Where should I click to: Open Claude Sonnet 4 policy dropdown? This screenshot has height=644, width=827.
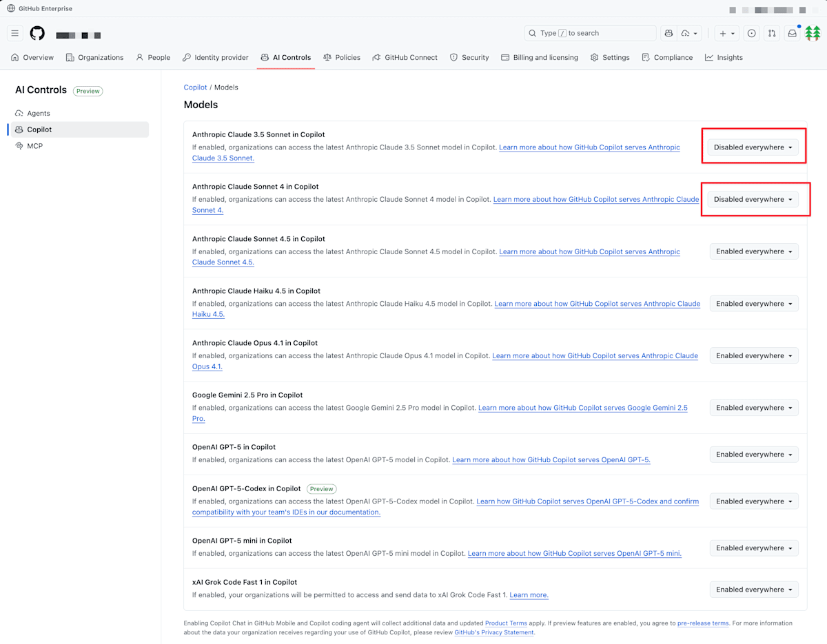753,199
